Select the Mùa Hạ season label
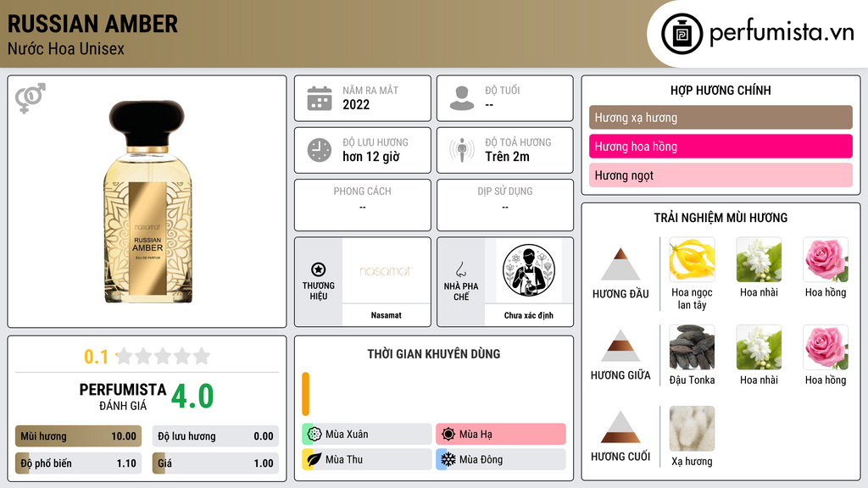Screen dimensions: 868x488 [x=476, y=435]
